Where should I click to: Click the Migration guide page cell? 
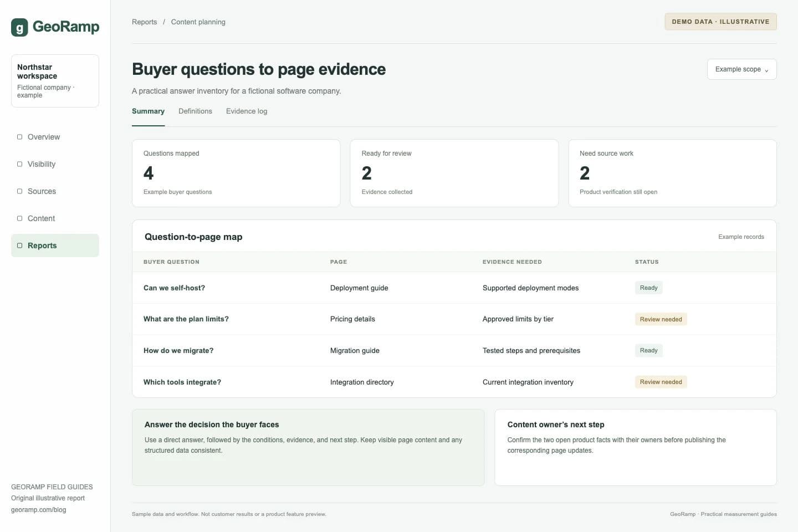355,351
